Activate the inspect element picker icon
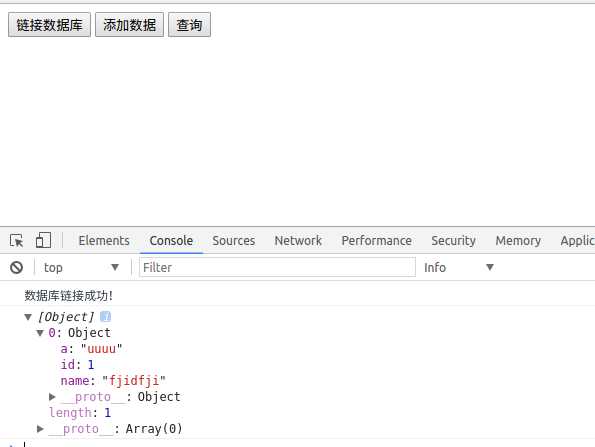595x447 pixels. 17,241
